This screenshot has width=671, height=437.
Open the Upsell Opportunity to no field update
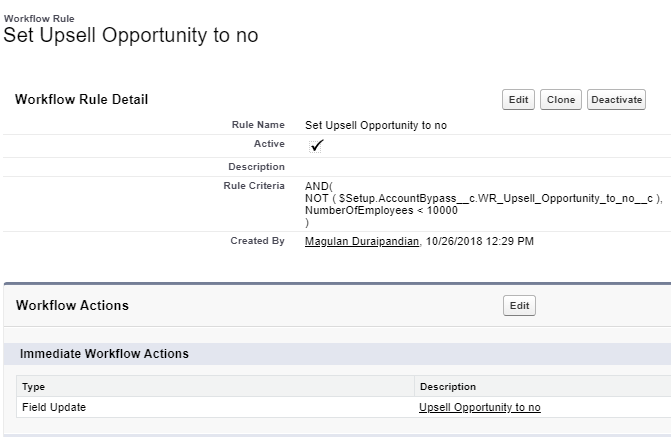pos(480,407)
